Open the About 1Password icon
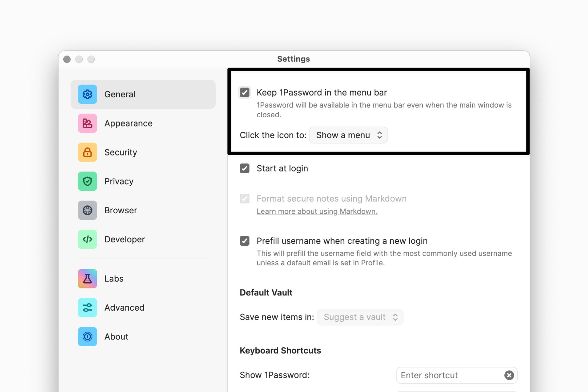This screenshot has width=588, height=392. pyautogui.click(x=87, y=336)
